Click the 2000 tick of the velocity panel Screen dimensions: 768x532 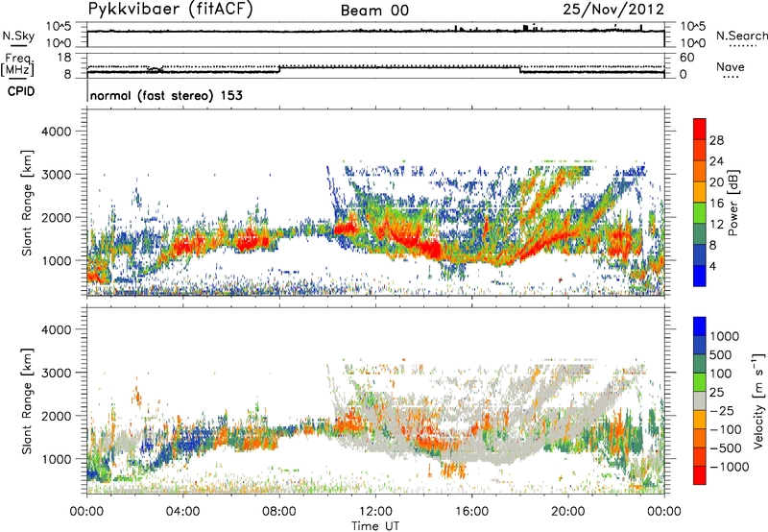coord(57,416)
